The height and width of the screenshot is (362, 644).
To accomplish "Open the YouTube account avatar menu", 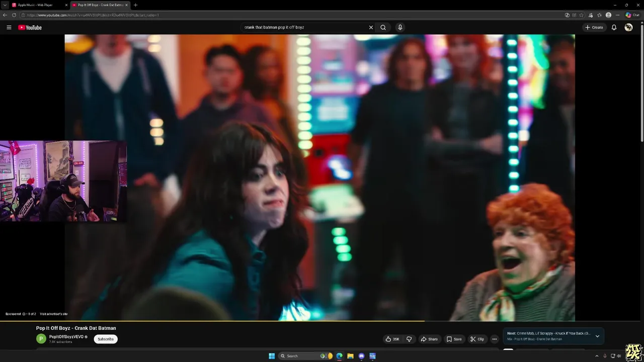I will coord(628,27).
